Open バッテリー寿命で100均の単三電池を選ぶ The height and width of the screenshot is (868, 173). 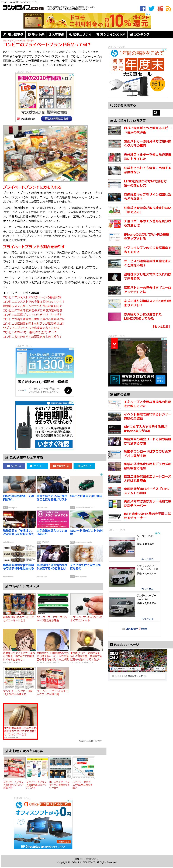(x=84, y=773)
